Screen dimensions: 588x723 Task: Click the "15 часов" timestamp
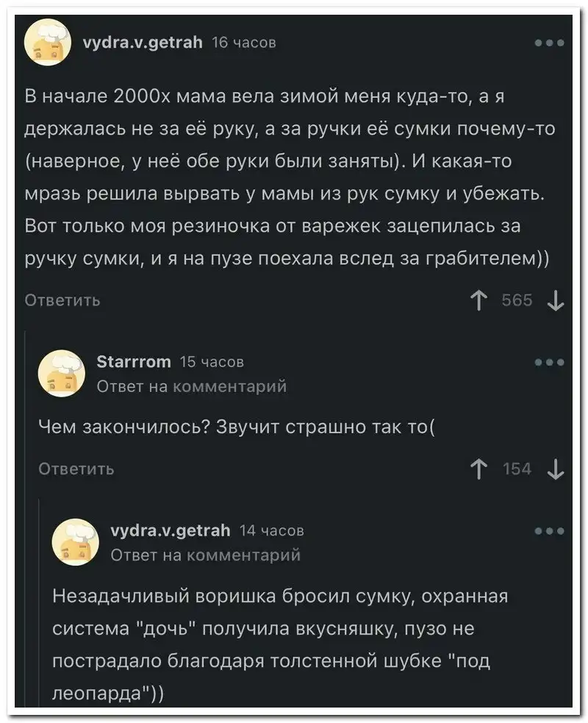coord(212,362)
